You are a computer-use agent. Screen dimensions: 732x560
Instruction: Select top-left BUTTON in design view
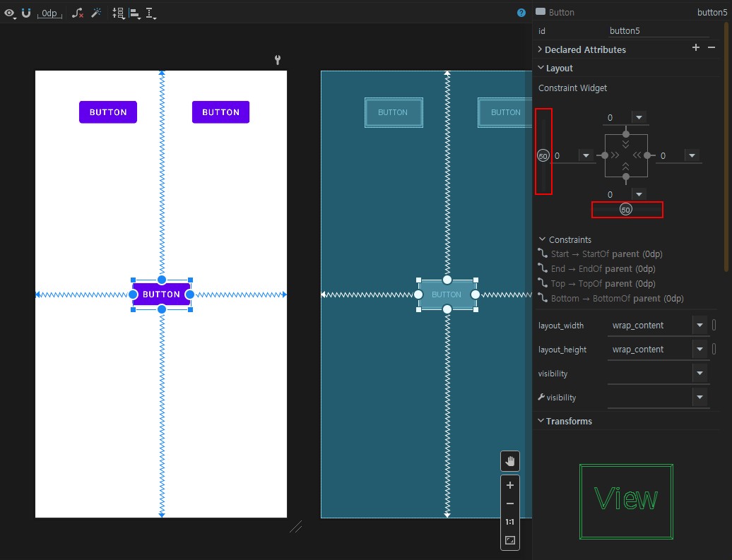[x=108, y=112]
